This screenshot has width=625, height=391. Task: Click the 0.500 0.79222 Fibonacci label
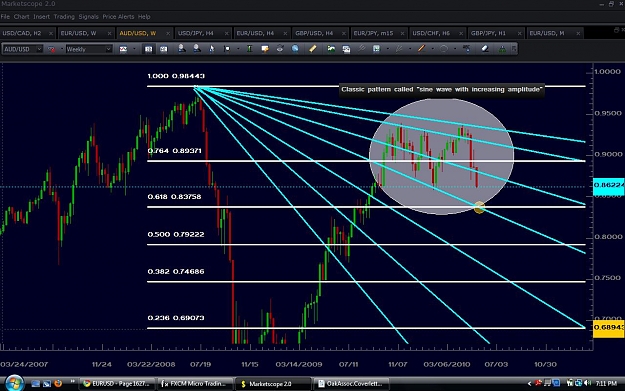point(176,234)
